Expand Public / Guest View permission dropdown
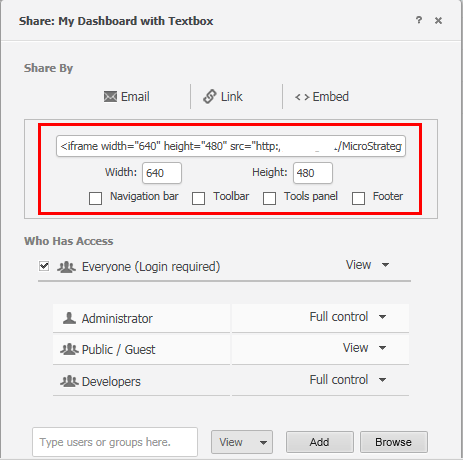The image size is (463, 460). 382,348
